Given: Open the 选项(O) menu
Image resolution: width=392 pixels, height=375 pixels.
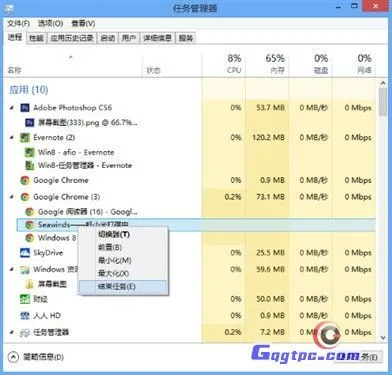Looking at the screenshot, I should tap(50, 24).
